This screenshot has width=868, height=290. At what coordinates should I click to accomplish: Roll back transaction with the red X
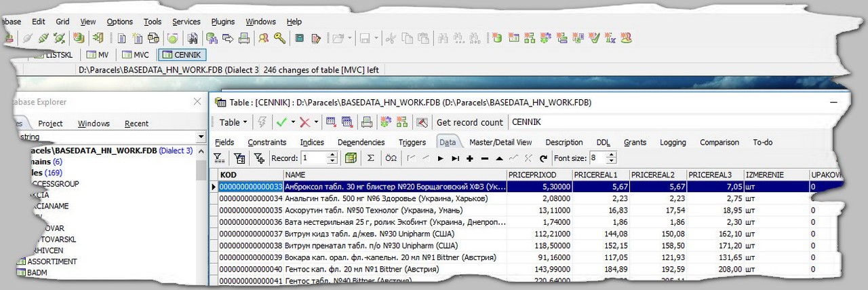304,122
